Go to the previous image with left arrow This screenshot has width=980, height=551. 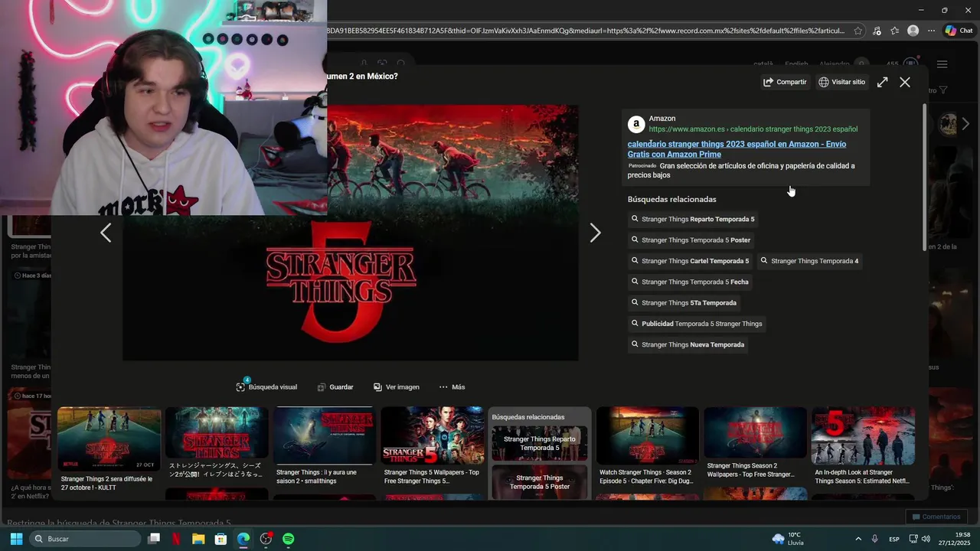(x=106, y=233)
